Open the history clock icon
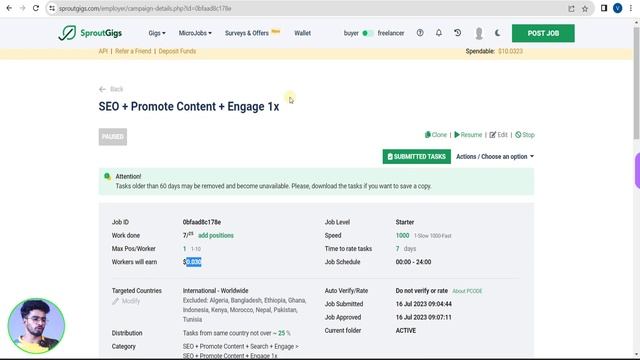This screenshot has width=640, height=360. click(x=458, y=33)
